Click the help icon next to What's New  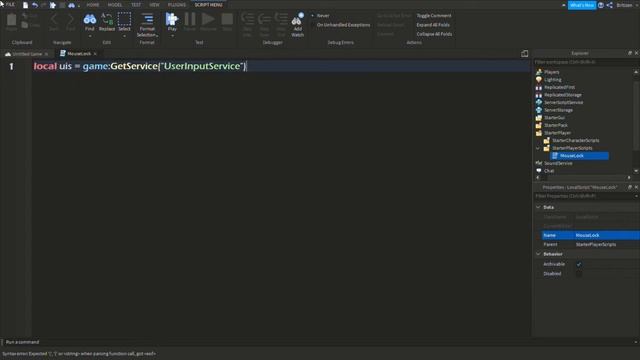[601, 5]
